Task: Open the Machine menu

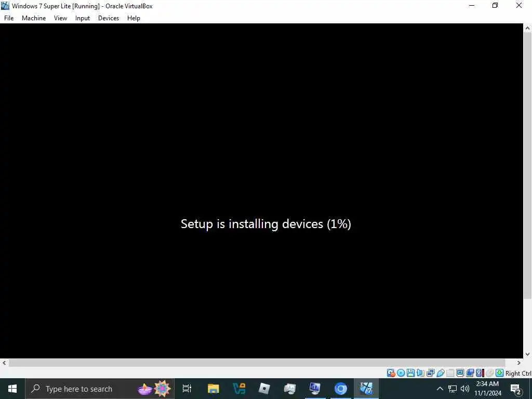Action: click(34, 18)
